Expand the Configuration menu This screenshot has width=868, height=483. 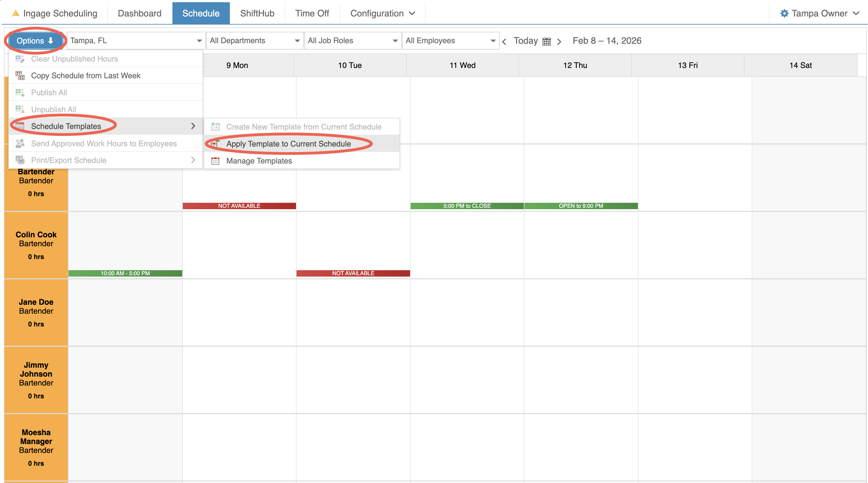coord(382,13)
